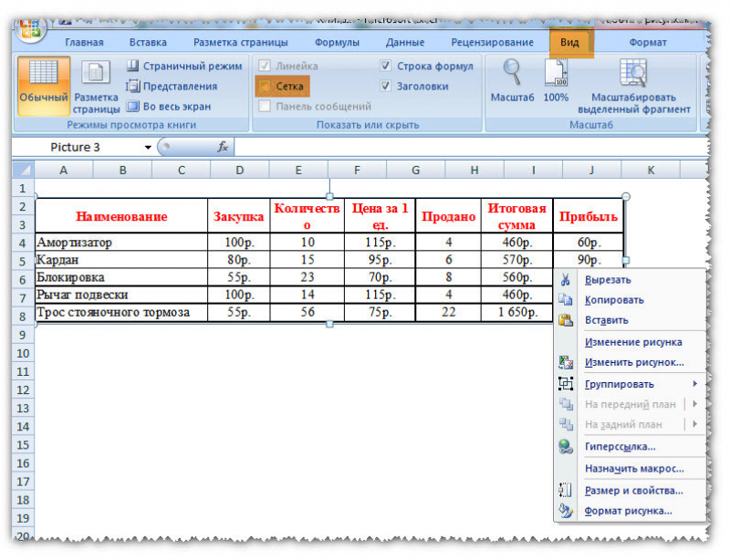Click the icon beside Формат рисунка
Screen dimensions: 730x560
565,511
